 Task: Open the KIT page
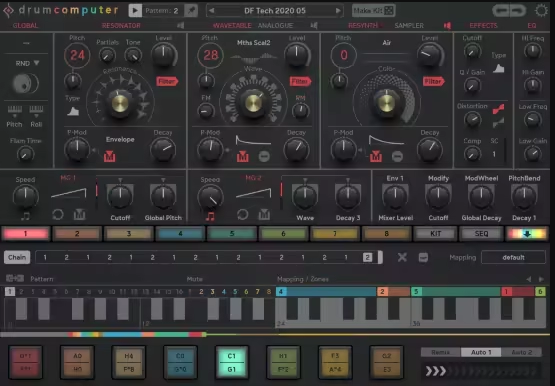coord(435,234)
